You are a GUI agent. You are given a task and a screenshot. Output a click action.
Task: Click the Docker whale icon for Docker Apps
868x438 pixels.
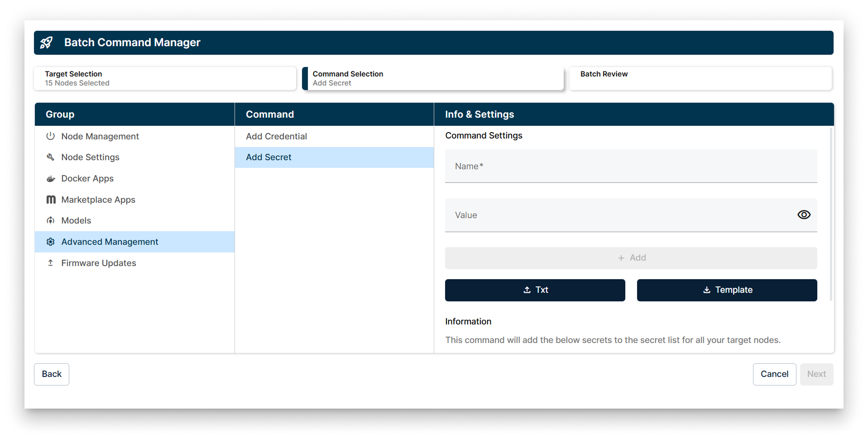51,178
